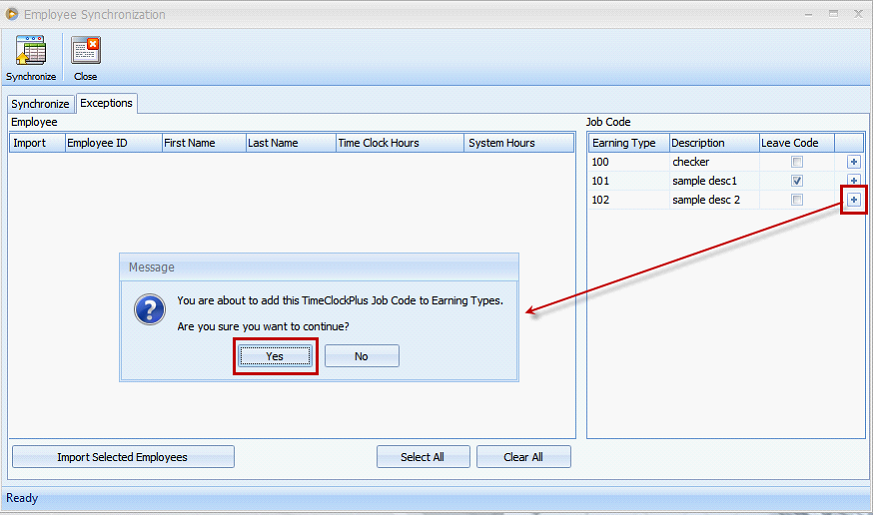Click plus icon for sample desc 2
Screen dimensions: 874x516
coord(853,199)
